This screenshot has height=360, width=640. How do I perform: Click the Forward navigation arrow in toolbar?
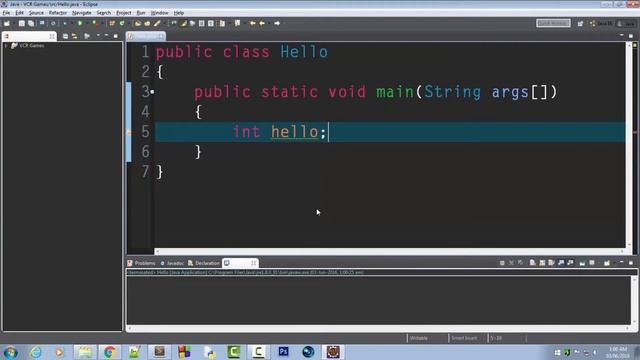coord(277,24)
